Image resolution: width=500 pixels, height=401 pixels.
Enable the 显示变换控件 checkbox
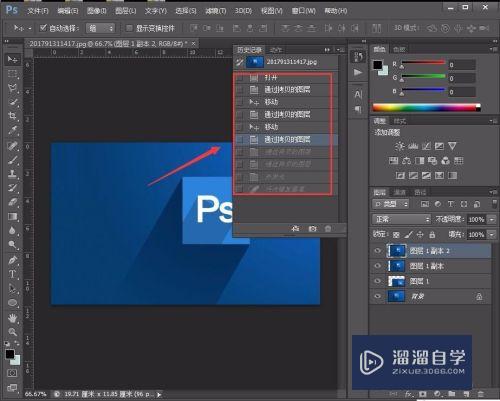pos(129,28)
